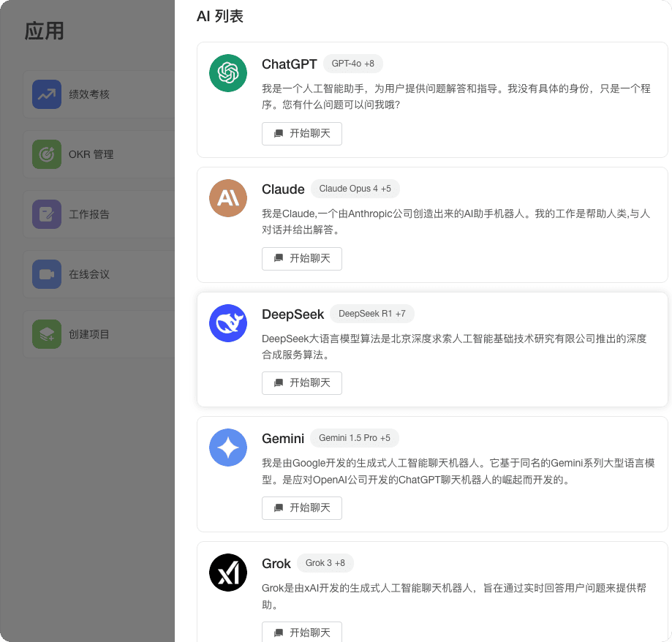Click the Claude title text
Image resolution: width=672 pixels, height=642 pixels.
pyautogui.click(x=283, y=189)
